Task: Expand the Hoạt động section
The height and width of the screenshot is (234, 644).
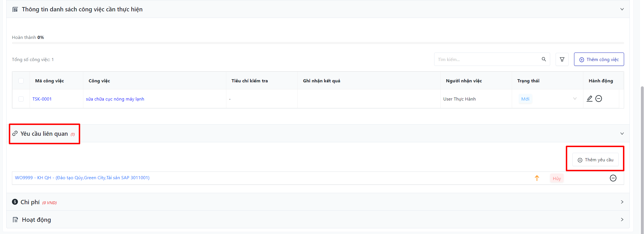Action: [622, 220]
